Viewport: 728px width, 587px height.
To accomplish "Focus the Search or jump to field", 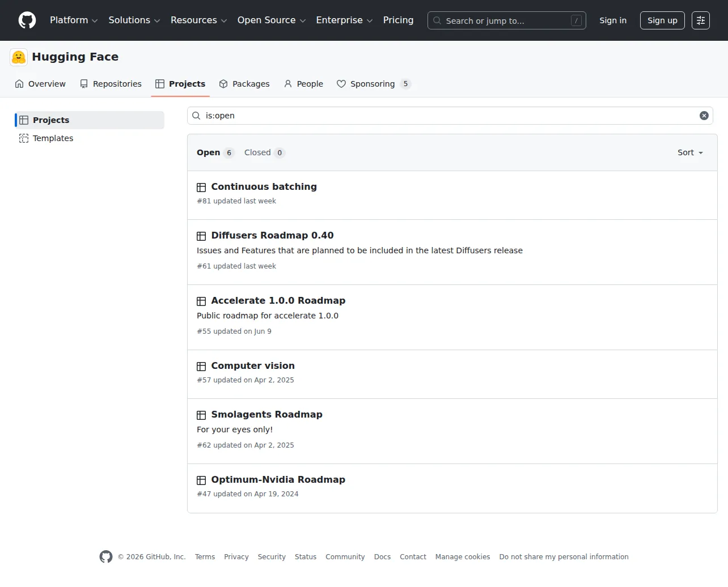I will click(507, 20).
